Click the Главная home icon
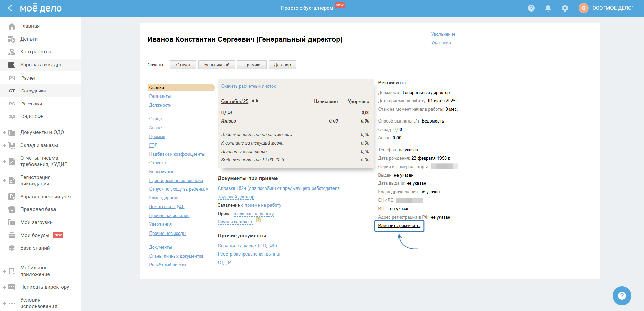This screenshot has width=644, height=311. tap(12, 26)
